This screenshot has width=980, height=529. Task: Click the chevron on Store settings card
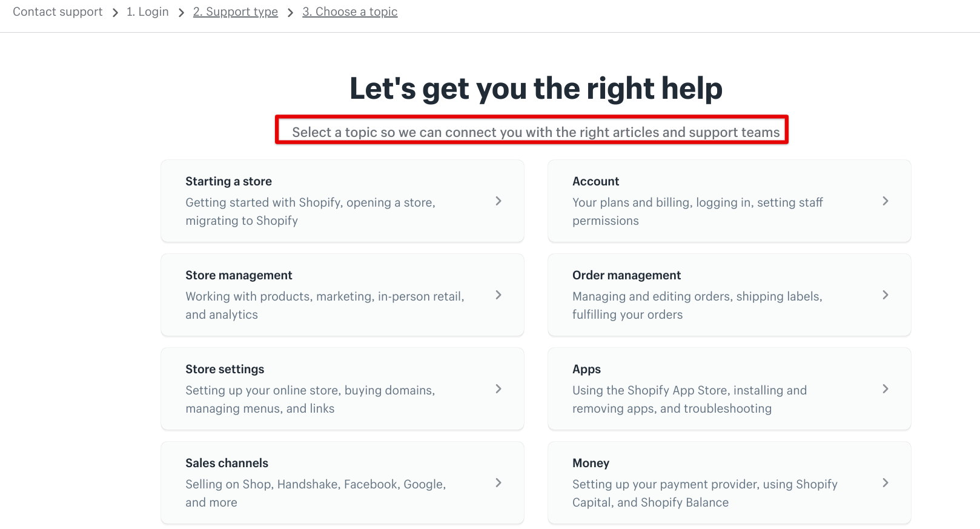[x=498, y=389]
